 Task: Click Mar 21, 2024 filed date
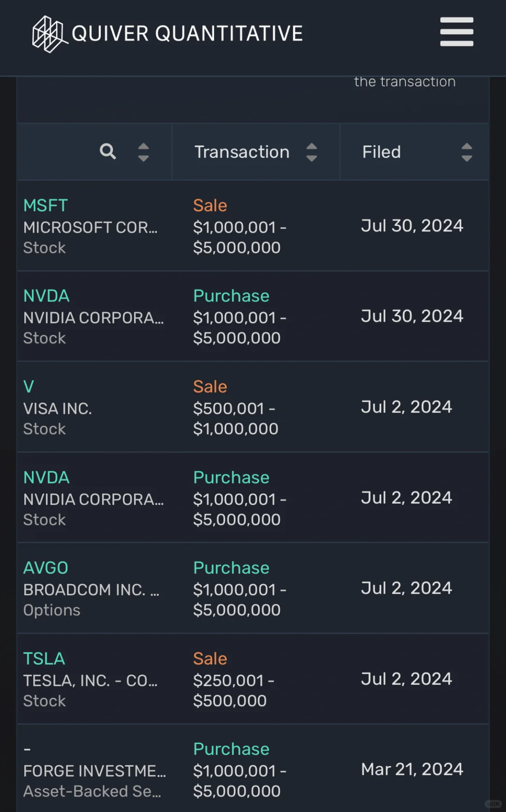pyautogui.click(x=412, y=769)
